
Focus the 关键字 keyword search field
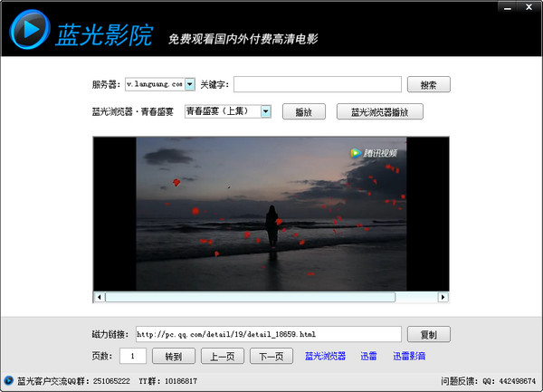coord(318,84)
